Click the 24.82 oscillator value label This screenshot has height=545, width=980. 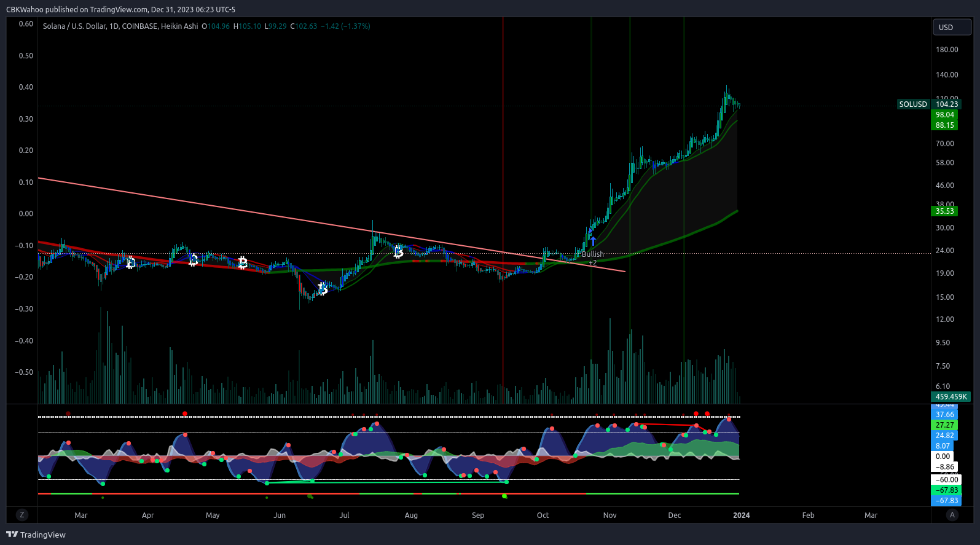pos(944,436)
